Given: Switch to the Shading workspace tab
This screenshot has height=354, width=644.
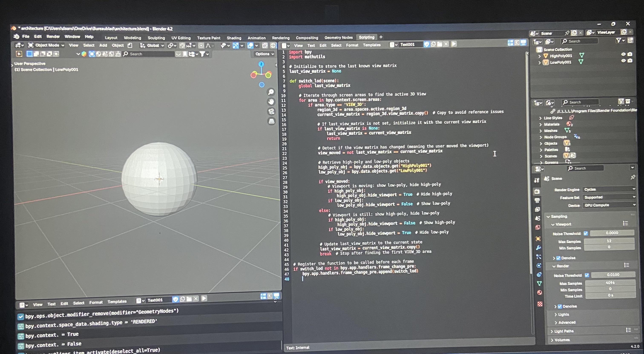Looking at the screenshot, I should 234,38.
